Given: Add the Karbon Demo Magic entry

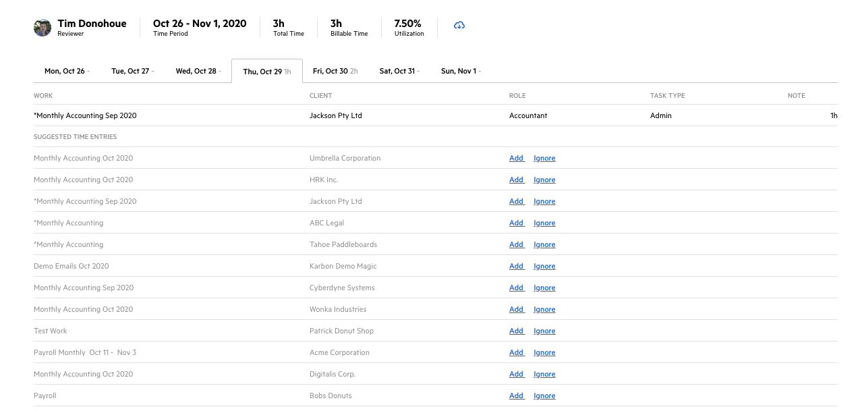Looking at the screenshot, I should click(516, 267).
